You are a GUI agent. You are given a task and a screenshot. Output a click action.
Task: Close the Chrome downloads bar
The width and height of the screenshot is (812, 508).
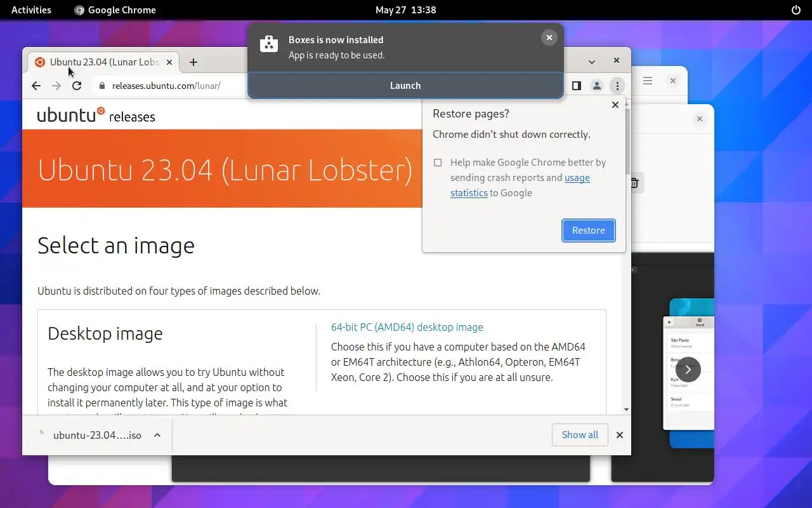(x=620, y=435)
